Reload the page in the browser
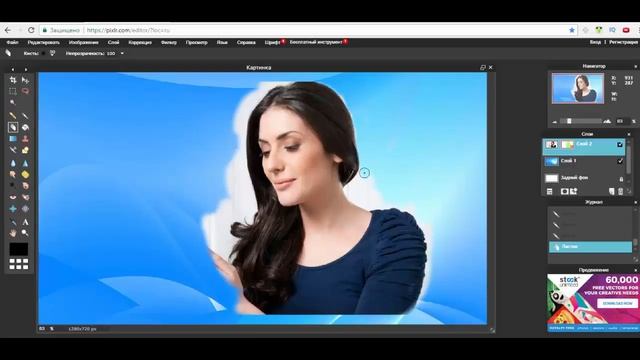Viewport: 640px width, 360px height. pyautogui.click(x=31, y=30)
